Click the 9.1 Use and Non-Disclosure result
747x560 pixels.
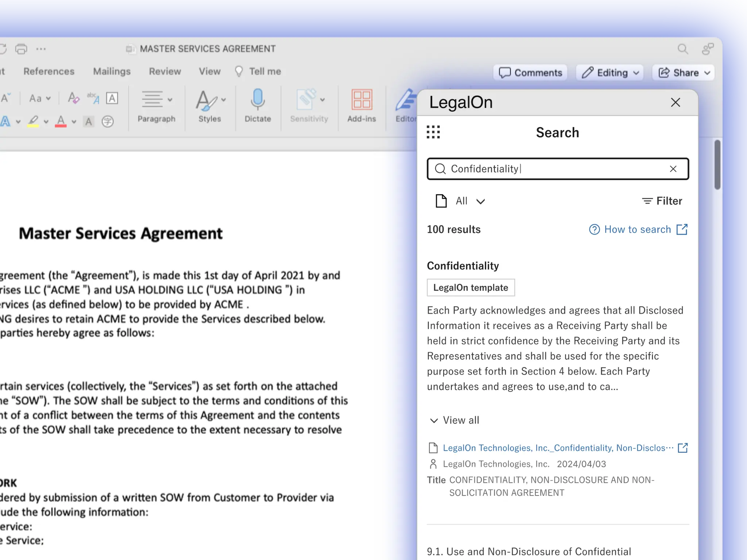coord(529,552)
